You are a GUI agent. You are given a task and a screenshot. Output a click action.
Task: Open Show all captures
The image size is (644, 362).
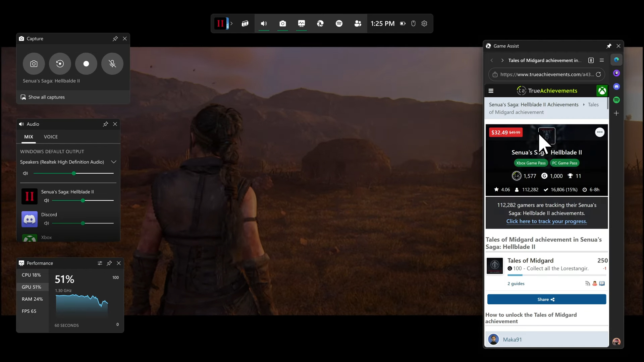[43, 97]
